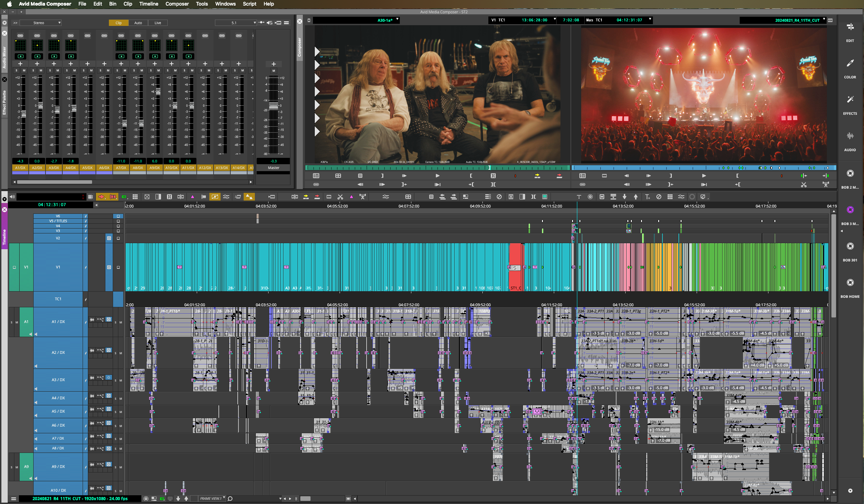Image resolution: width=864 pixels, height=504 pixels.
Task: Toggle the highlighted ramp-shaped tool in timeline toolbar
Action: [x=249, y=197]
